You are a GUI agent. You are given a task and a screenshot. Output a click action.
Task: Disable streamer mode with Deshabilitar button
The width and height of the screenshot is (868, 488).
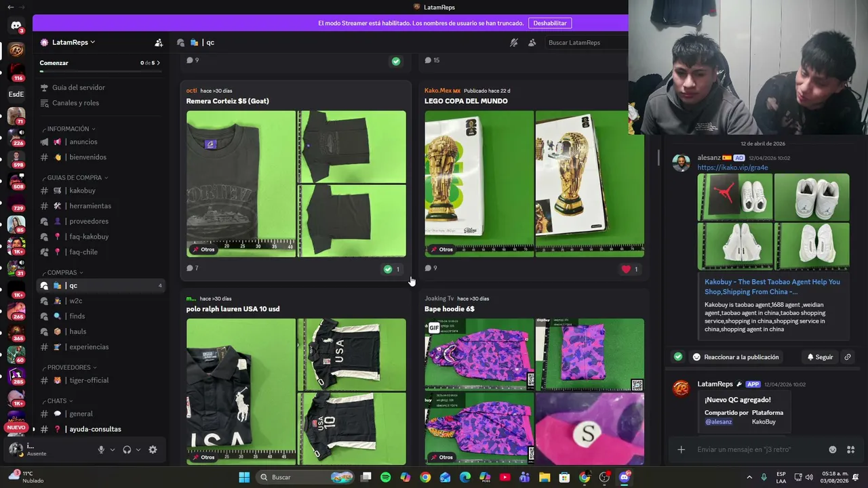[x=550, y=23]
